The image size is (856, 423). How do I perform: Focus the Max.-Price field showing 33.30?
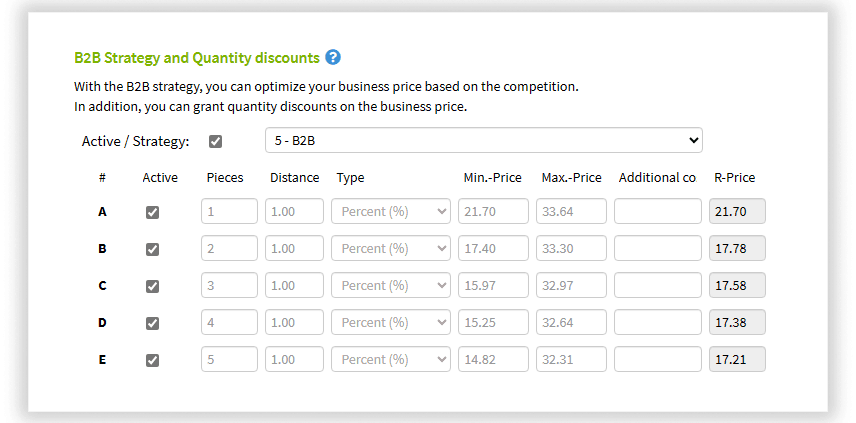tap(571, 248)
